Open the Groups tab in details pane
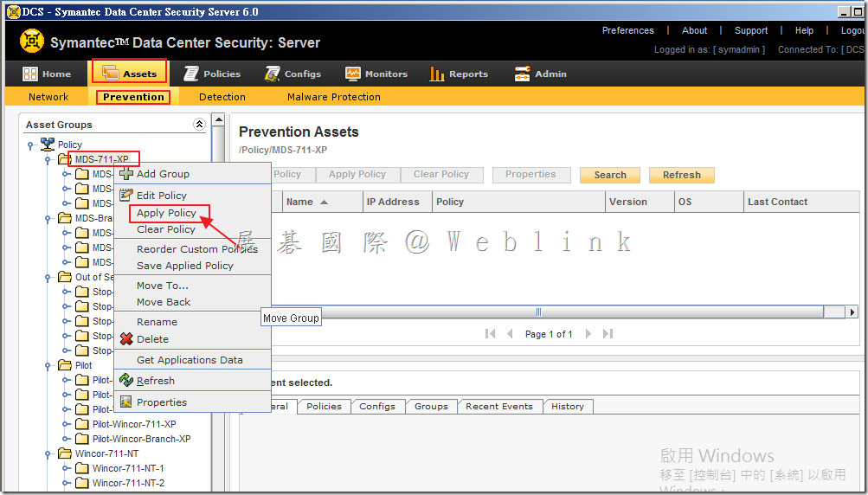The image size is (868, 495). point(431,407)
